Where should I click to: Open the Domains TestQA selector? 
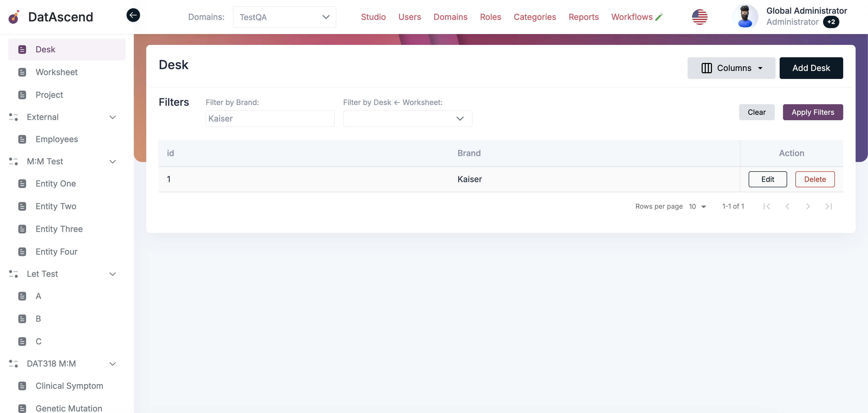point(284,17)
